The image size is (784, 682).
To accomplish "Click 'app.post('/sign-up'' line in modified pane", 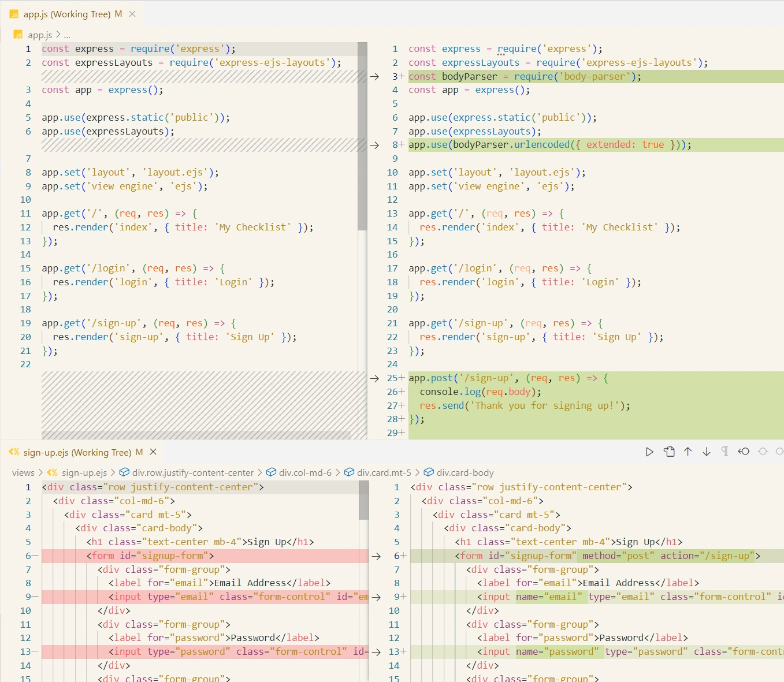I will (x=508, y=378).
